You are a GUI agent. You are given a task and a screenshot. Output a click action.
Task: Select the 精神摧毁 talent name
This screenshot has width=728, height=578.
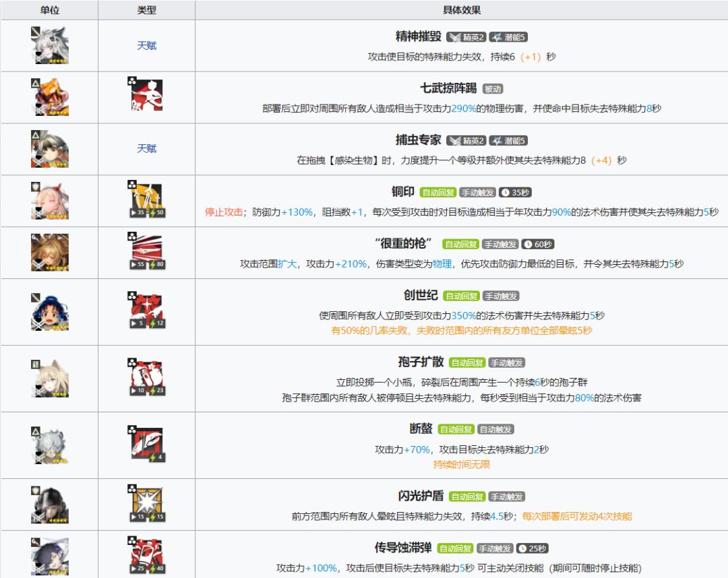[419, 36]
